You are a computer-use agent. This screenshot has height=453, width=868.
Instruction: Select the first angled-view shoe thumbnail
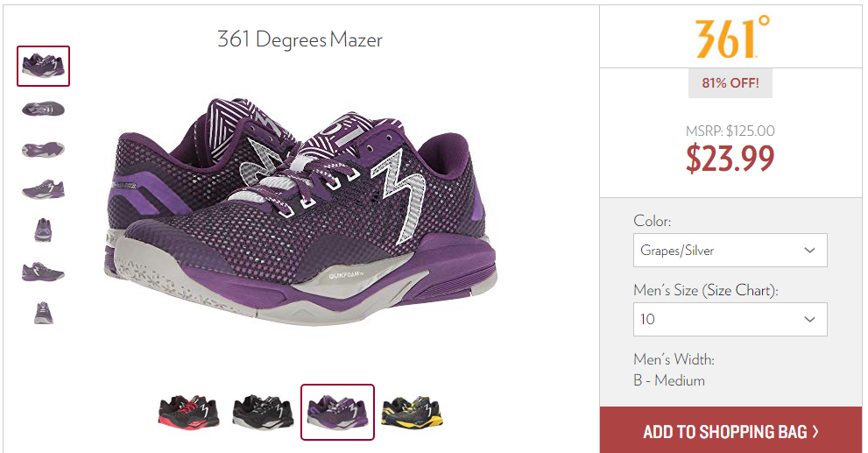43,66
